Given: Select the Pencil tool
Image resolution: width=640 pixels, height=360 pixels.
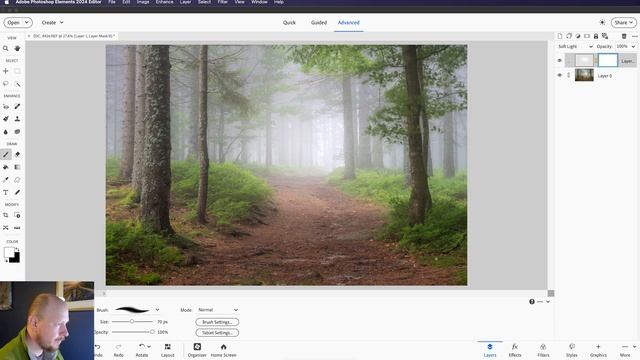Looking at the screenshot, I should (x=17, y=193).
